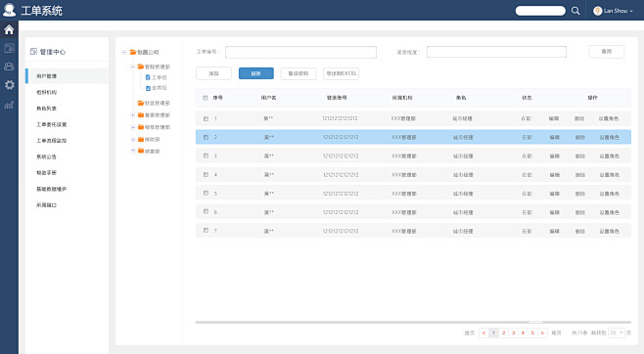Collapse the department containing 工单组

133,66
